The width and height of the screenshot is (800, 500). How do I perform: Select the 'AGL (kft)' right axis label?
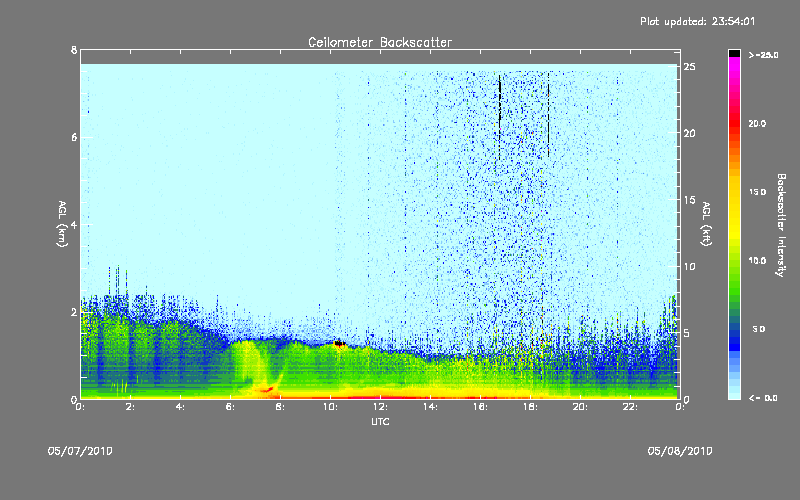706,224
